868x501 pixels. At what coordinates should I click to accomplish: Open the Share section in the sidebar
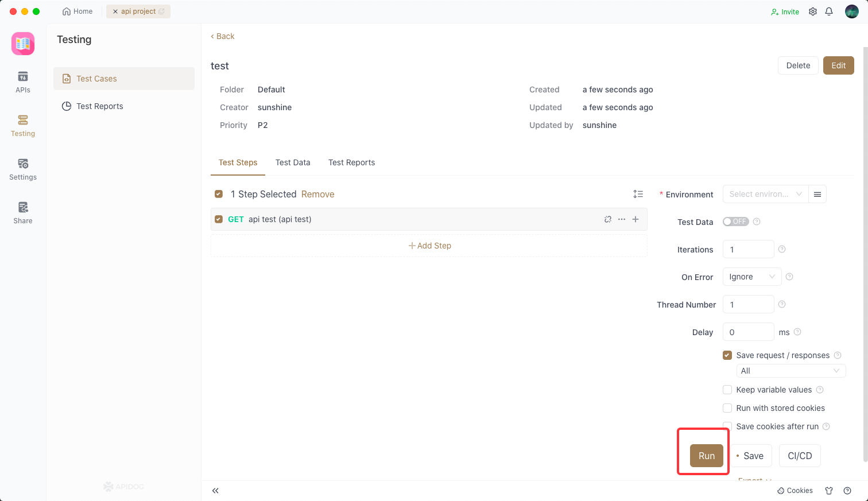[23, 213]
